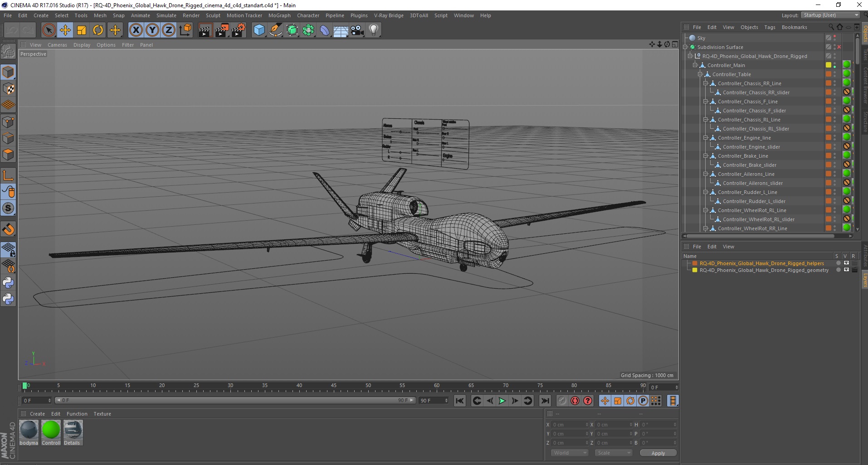Select the Rotate tool

click(98, 30)
